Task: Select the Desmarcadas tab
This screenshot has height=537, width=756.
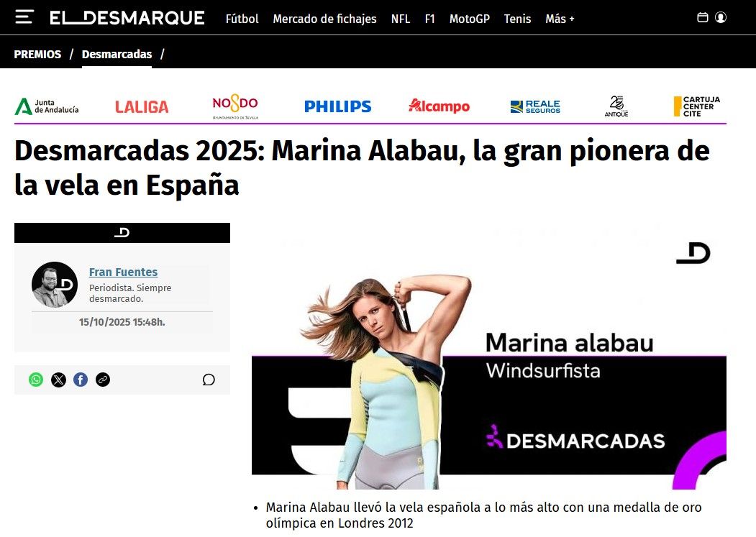Action: [x=117, y=54]
